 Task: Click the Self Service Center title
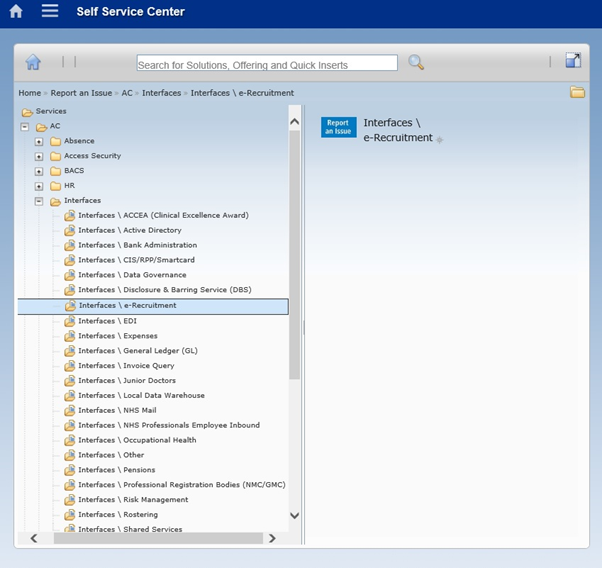point(131,12)
